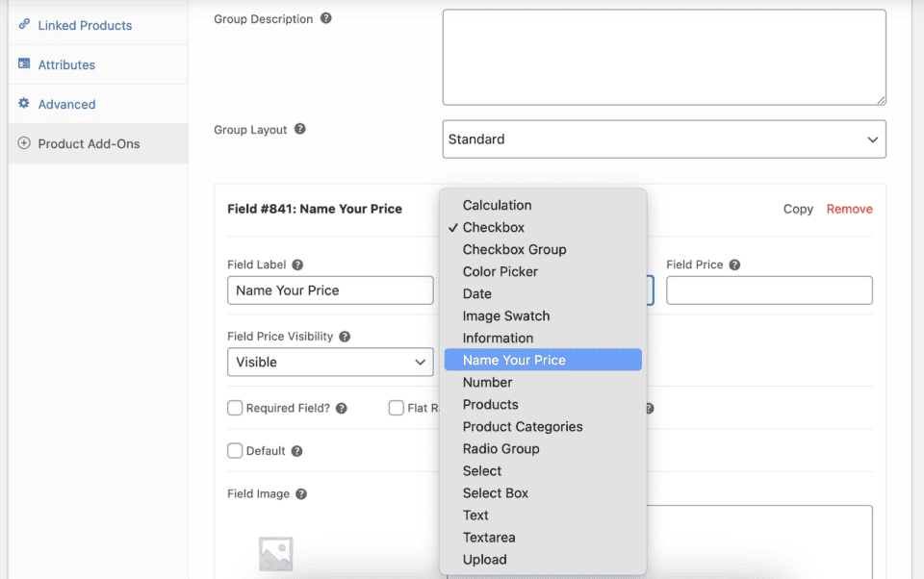
Task: Click the help icon beside Group Description
Action: click(x=326, y=18)
